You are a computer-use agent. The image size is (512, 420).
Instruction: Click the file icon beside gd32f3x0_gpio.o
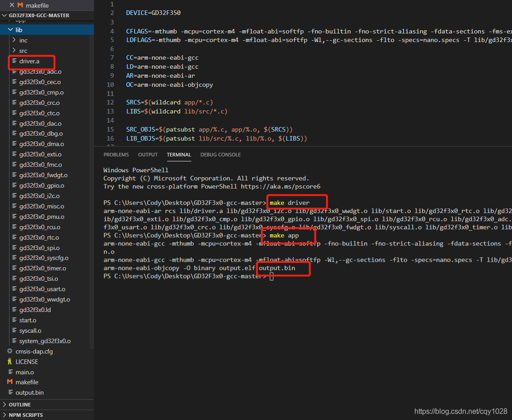[14, 185]
